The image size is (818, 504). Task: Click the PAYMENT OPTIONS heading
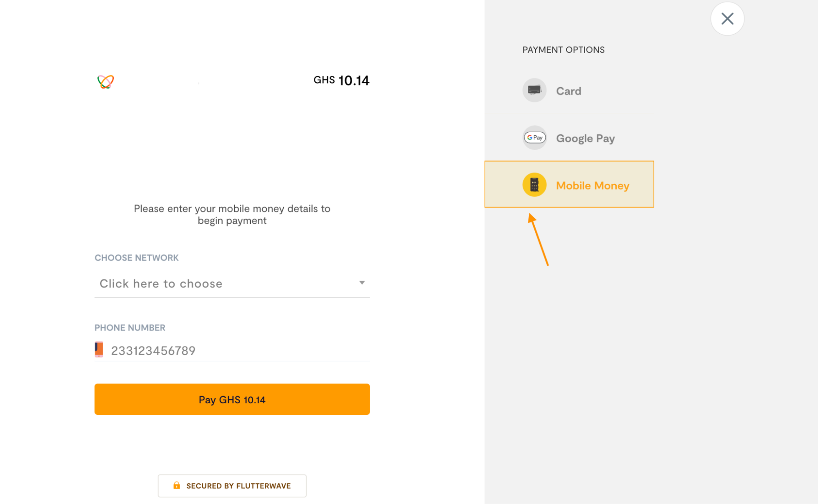click(563, 50)
